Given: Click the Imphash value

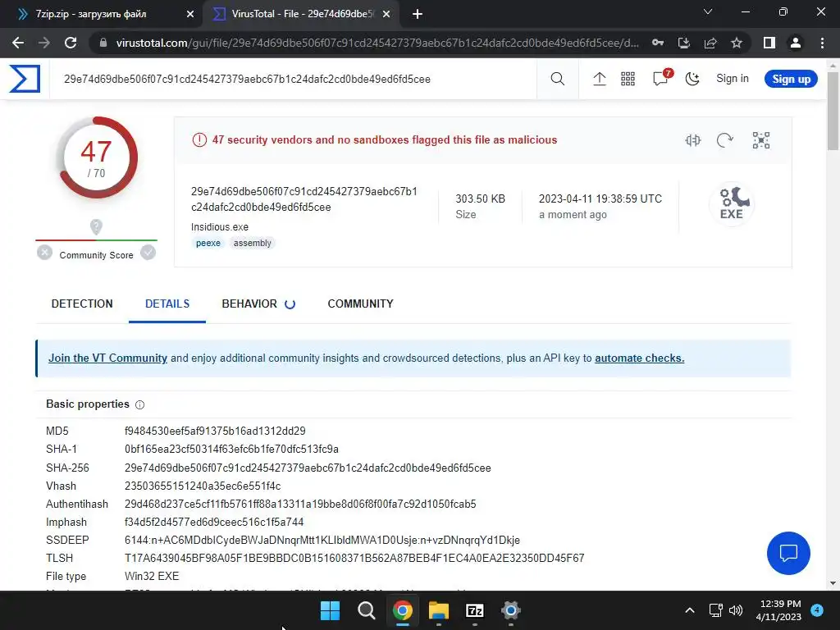Looking at the screenshot, I should (x=214, y=522).
